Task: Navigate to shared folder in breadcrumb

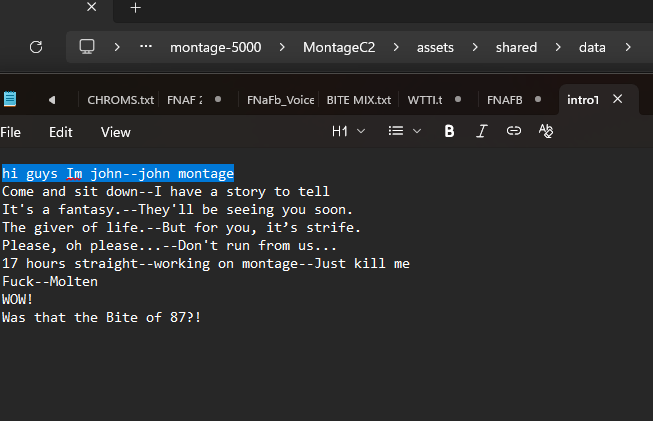Action: [516, 47]
